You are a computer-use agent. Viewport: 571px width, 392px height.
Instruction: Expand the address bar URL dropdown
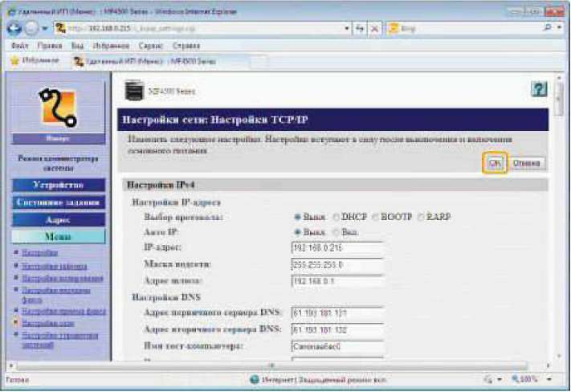tap(346, 28)
